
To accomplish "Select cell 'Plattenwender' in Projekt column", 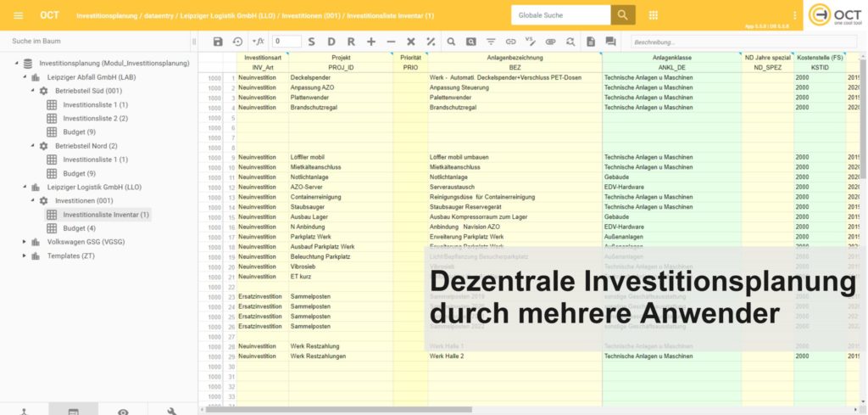I will [341, 98].
